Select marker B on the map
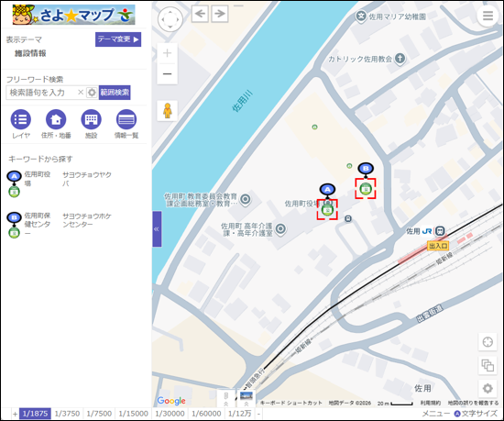Screen dimensions: 504x421 tap(366, 169)
